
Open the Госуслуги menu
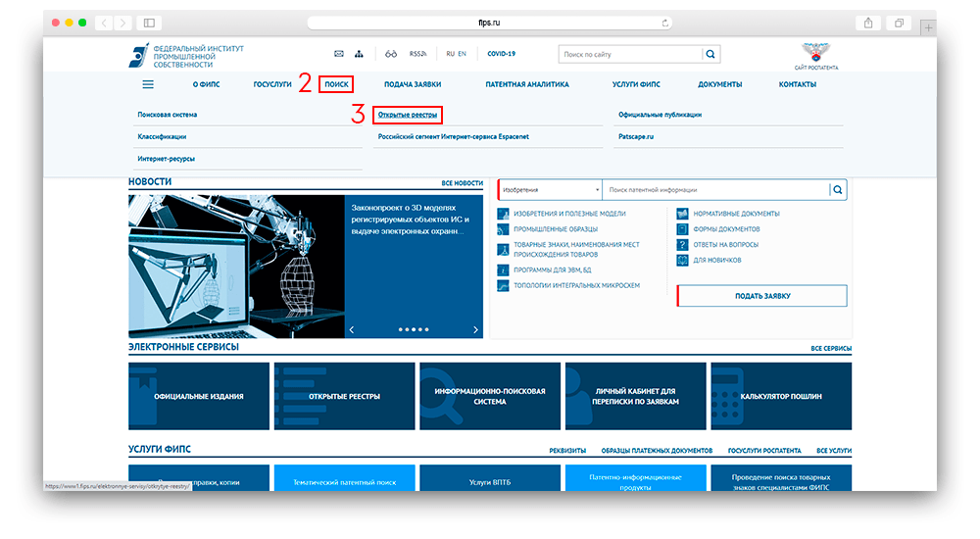coord(272,84)
